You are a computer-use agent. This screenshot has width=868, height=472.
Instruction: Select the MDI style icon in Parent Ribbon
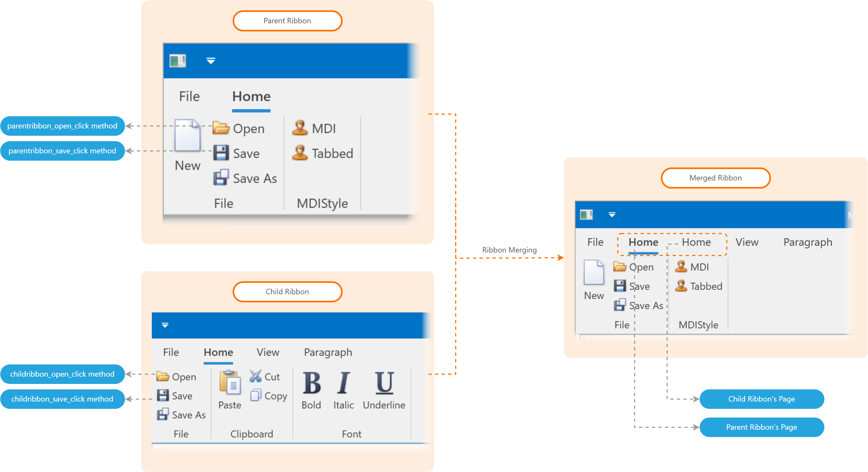tap(300, 128)
